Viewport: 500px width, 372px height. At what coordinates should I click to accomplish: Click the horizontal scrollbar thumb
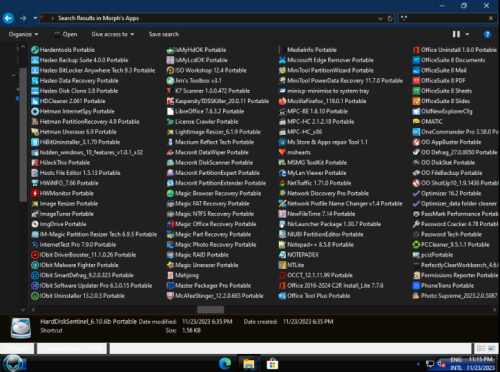(x=210, y=310)
